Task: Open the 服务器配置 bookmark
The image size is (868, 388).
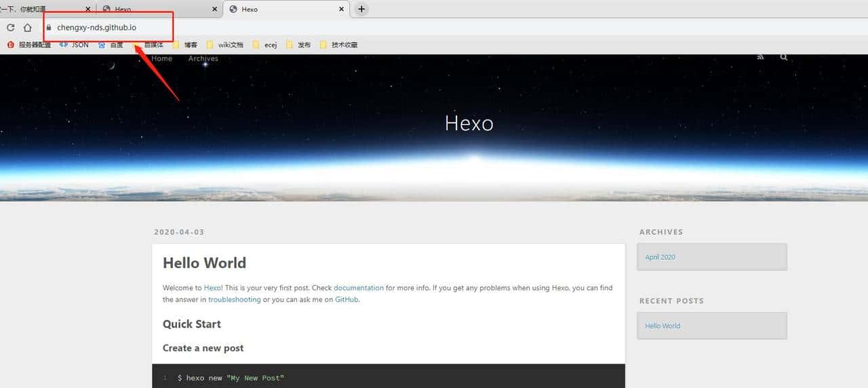Action: coord(29,45)
